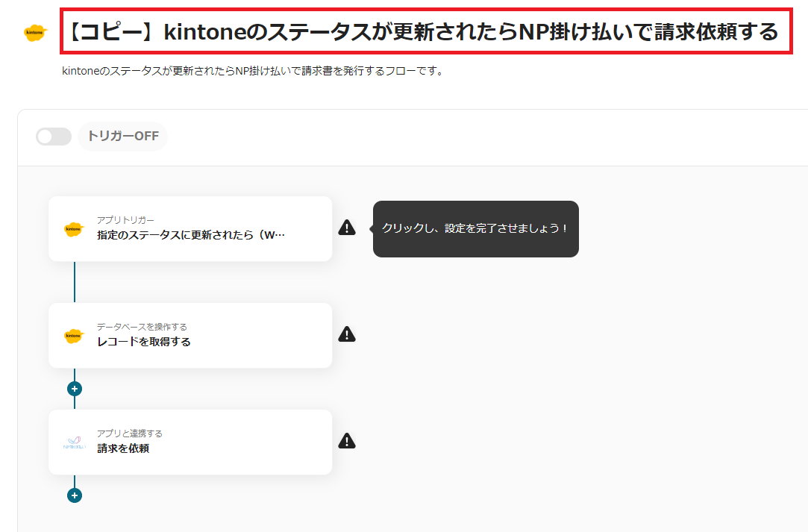
Task: Open the アプリトリガー step settings
Action: (x=190, y=229)
